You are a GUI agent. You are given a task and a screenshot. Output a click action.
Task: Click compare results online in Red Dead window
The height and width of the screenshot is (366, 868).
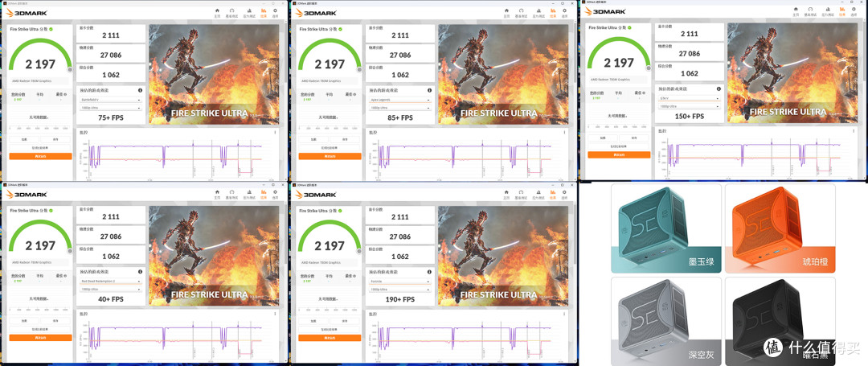(x=40, y=330)
